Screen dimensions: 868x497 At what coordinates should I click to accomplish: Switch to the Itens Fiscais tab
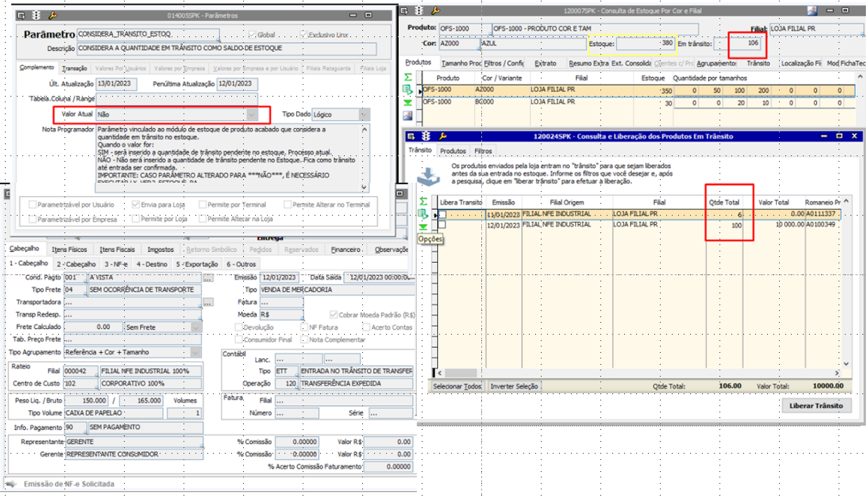point(117,249)
